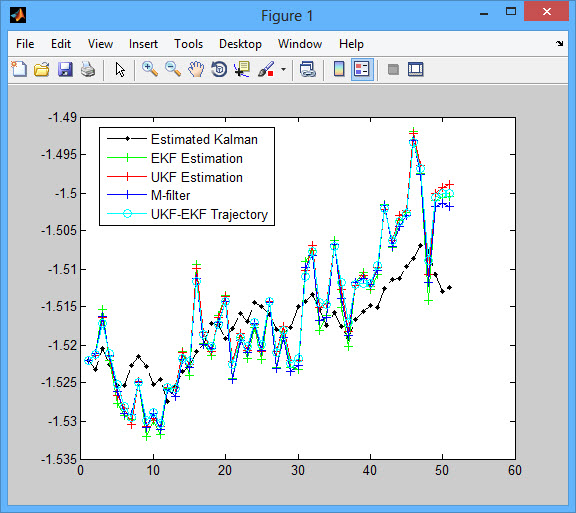
Task: Toggle the Insert Colorbar button
Action: tap(339, 69)
